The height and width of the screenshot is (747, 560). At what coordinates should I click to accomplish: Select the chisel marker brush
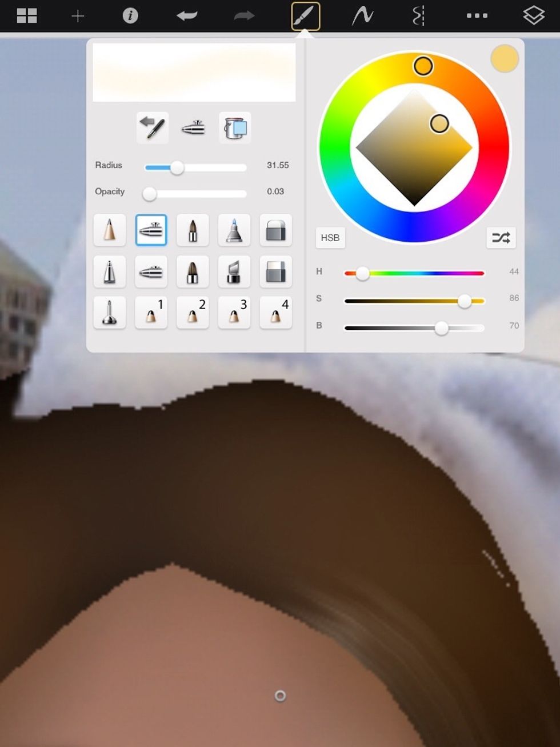pos(234,271)
